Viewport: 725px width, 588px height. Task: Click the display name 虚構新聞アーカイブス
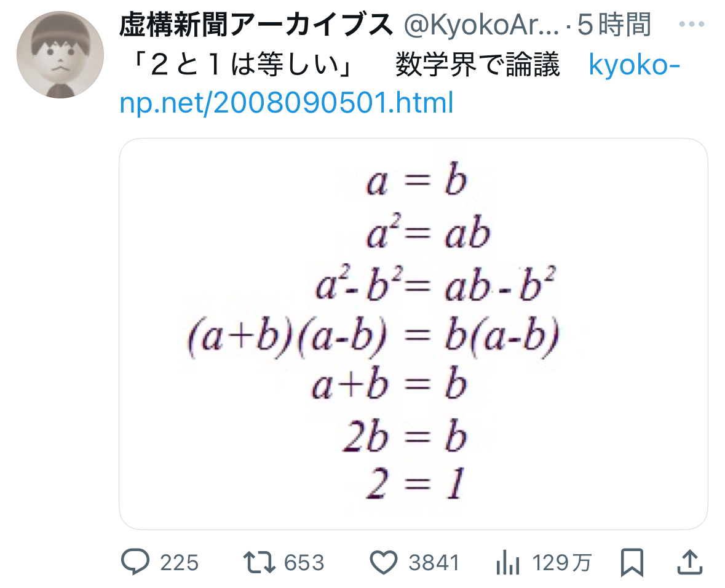(x=255, y=25)
